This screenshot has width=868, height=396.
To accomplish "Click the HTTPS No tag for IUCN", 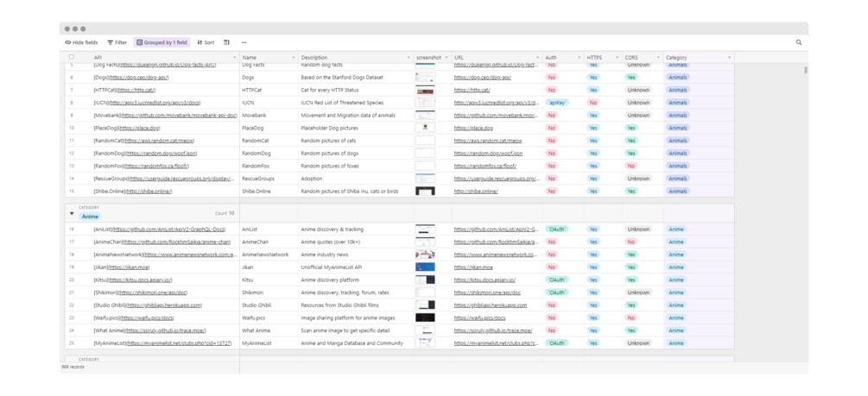I will click(592, 103).
